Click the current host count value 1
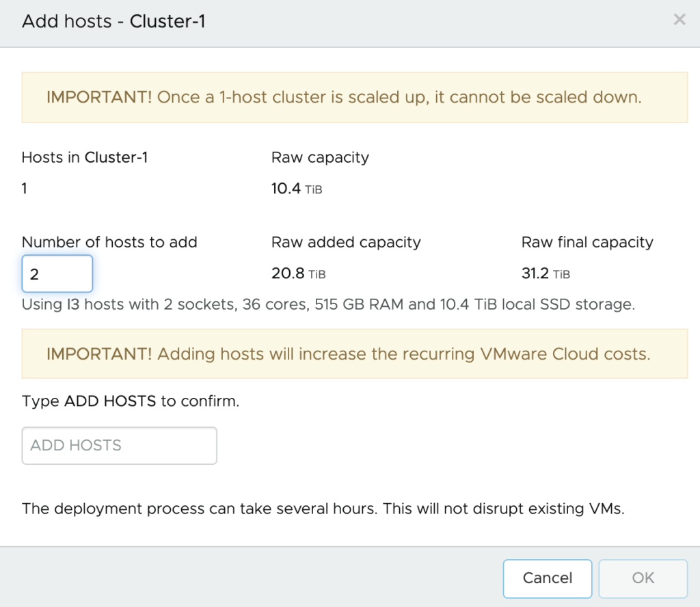 pyautogui.click(x=25, y=189)
